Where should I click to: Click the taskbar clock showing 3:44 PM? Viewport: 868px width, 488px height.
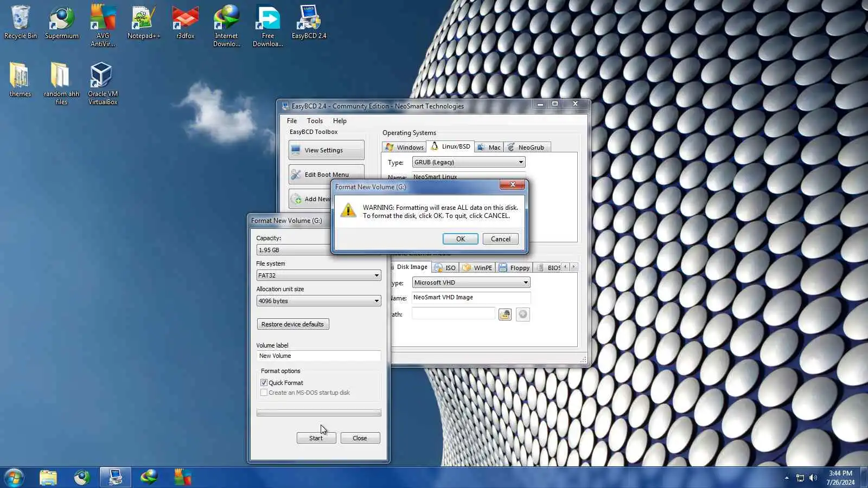point(840,478)
